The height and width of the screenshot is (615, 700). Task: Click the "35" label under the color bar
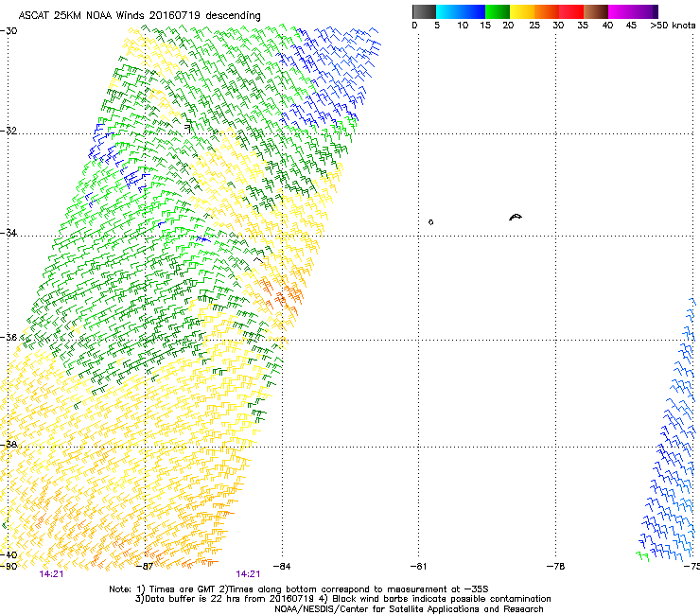coord(583,25)
